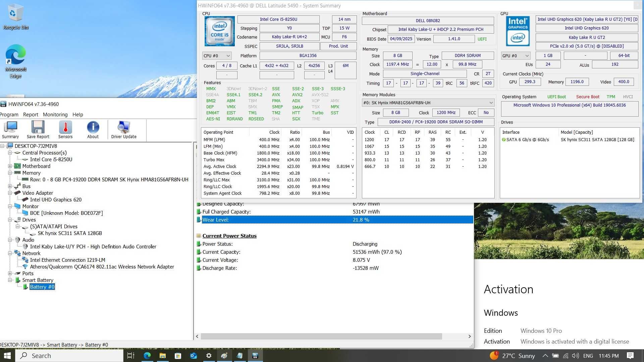The height and width of the screenshot is (362, 644).
Task: Collapse the Smart Battery tree node
Action: [x=10, y=280]
